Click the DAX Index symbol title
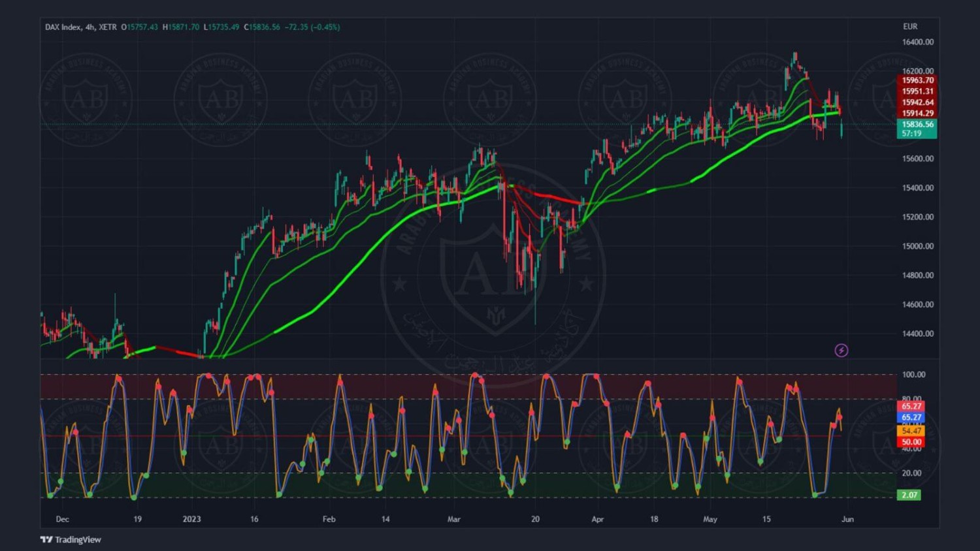Image resolution: width=980 pixels, height=551 pixels. pos(63,27)
